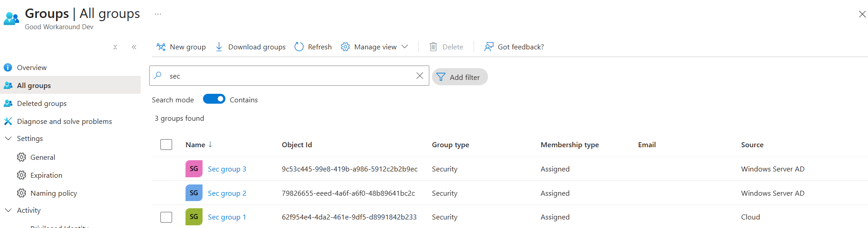This screenshot has width=868, height=228.
Task: Open the Overview page
Action: pyautogui.click(x=31, y=67)
